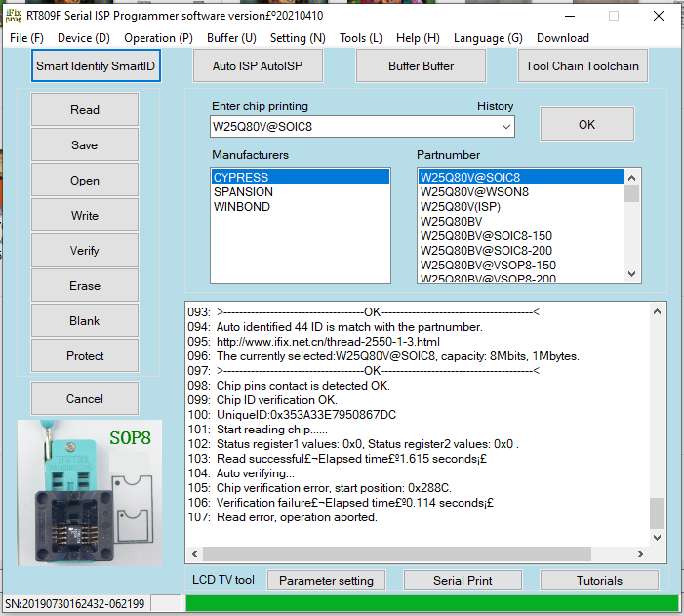Screen dimensions: 684x616
Task: Click the SOP8 adapter socket image
Action: 88,493
